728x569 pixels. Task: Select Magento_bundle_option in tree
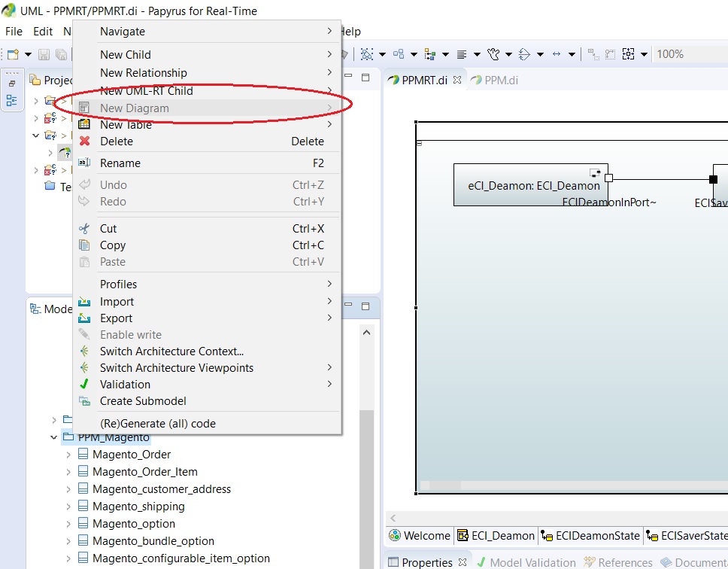[x=153, y=541]
